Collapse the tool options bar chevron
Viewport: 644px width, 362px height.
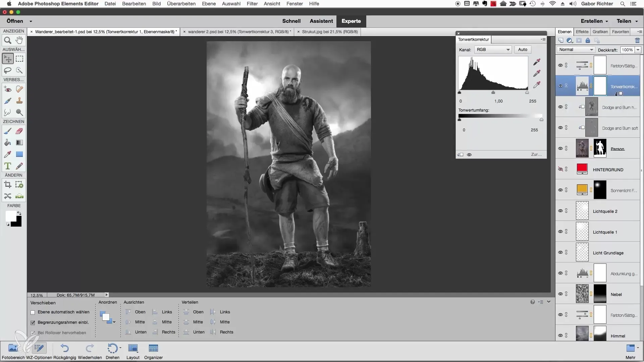549,302
